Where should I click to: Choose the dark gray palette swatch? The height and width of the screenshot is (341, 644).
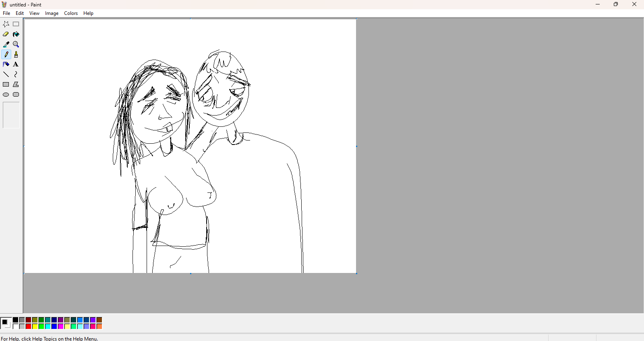22,320
